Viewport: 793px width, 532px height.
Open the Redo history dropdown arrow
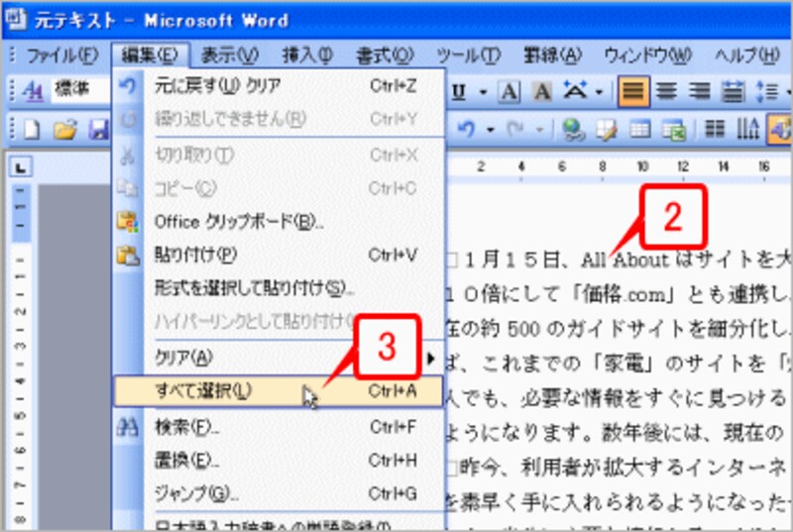pyautogui.click(x=540, y=130)
